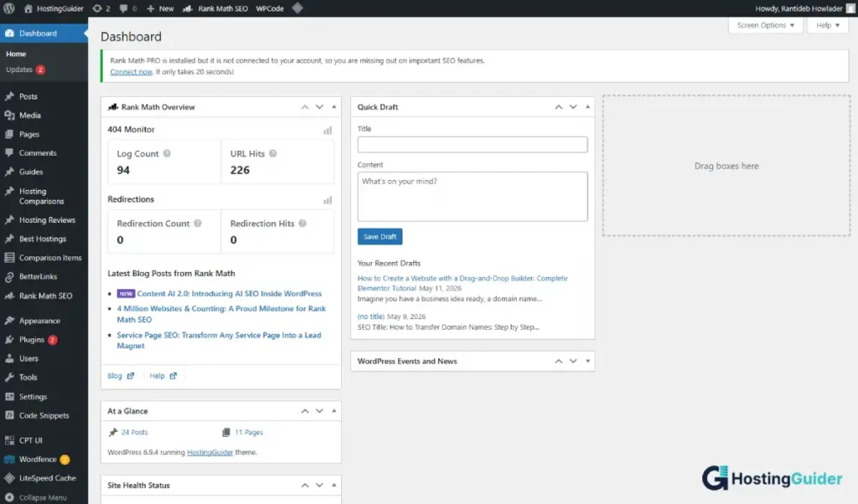This screenshot has width=858, height=504.
Task: Open the HostingGuider theme link
Action: (209, 452)
